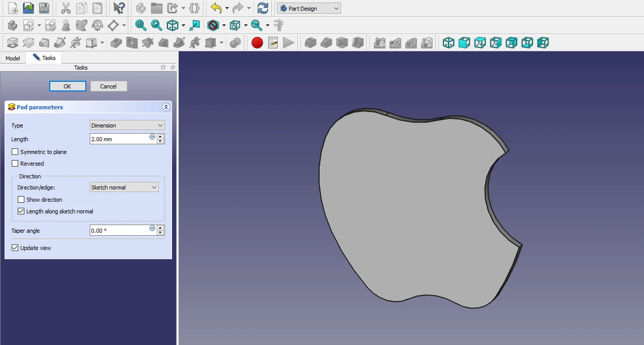Select the Tasks tab
The height and width of the screenshot is (345, 644).
pyautogui.click(x=44, y=58)
